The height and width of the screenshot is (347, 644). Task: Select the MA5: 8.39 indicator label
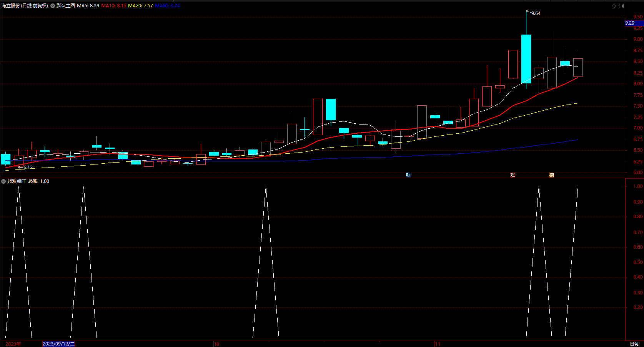coord(88,6)
